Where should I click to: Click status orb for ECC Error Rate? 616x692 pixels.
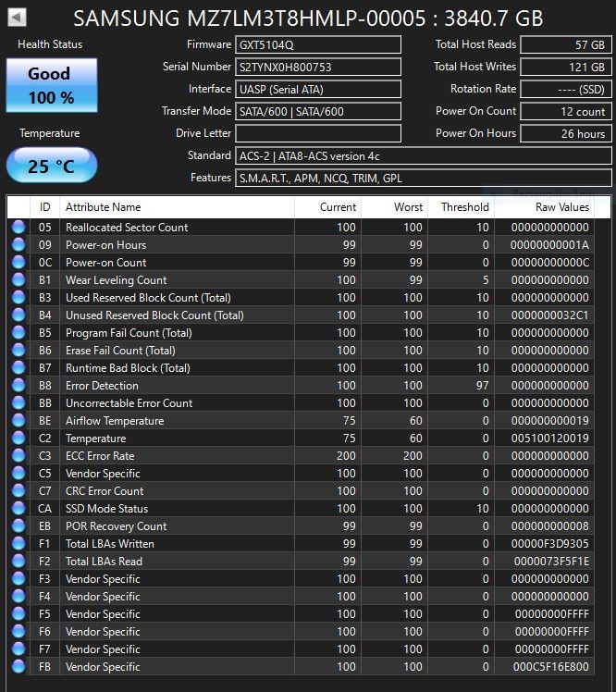coord(18,455)
